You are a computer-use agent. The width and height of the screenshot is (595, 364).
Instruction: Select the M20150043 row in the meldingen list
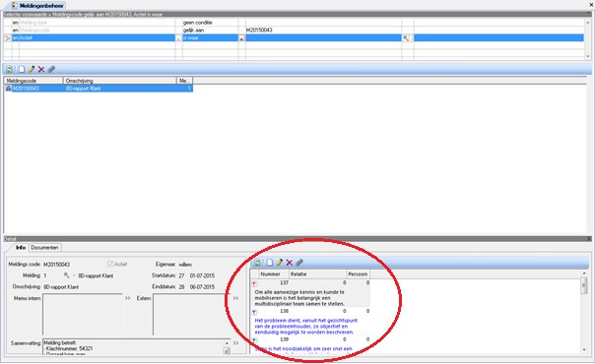click(x=99, y=89)
